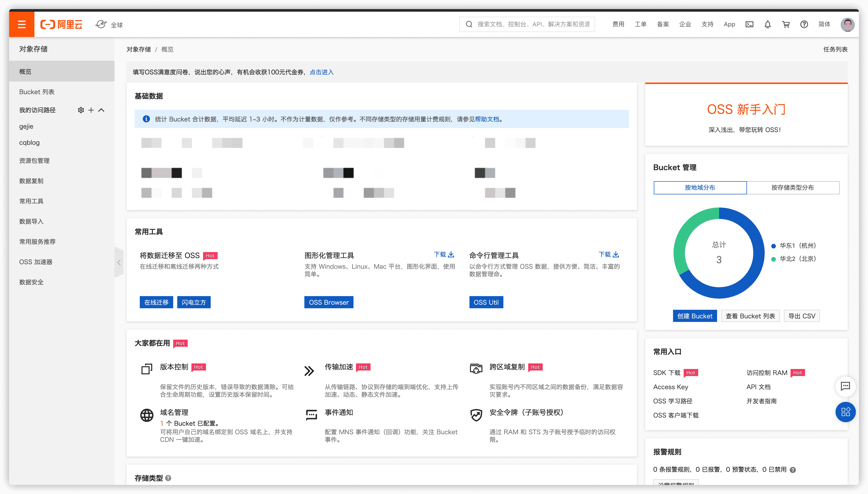
Task: Open the 访问控制 RAM link
Action: (766, 373)
